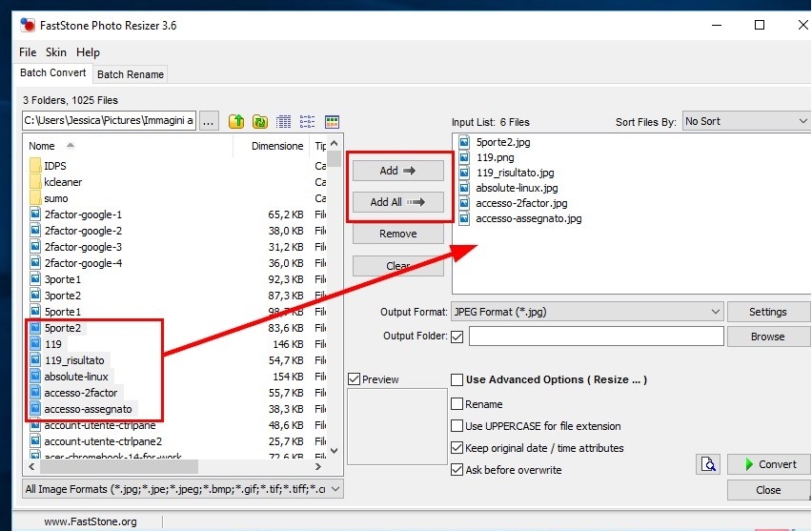Screen dimensions: 812x531
Task: Select the kcleaner folder icon
Action: click(x=35, y=182)
